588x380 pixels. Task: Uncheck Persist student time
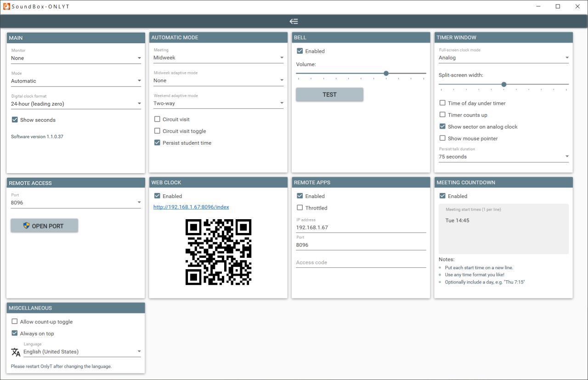[158, 142]
